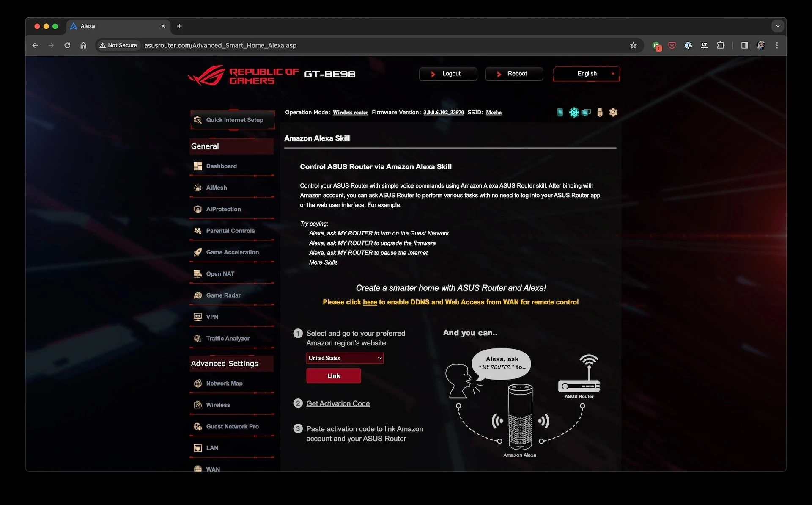Click the Game Radar icon

[x=198, y=295]
